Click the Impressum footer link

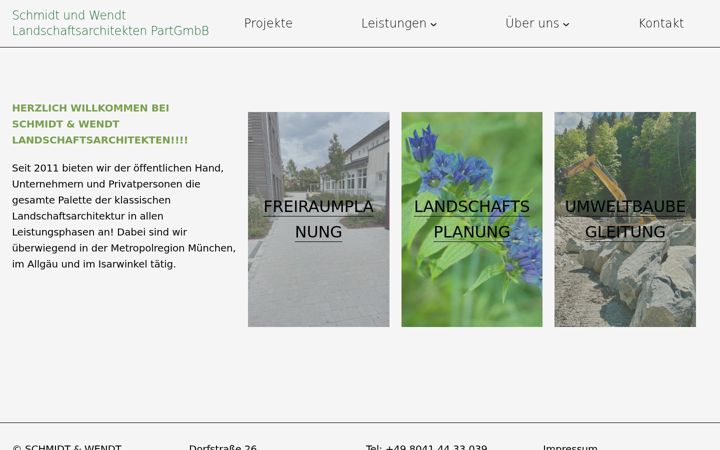tap(570, 447)
